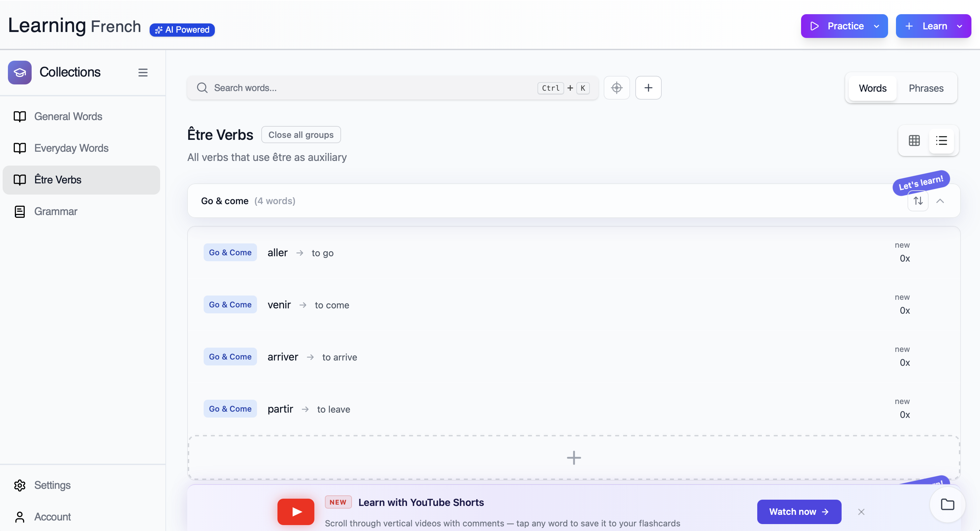Toggle the sidebar hamburger menu
This screenshot has width=980, height=531.
(x=143, y=72)
